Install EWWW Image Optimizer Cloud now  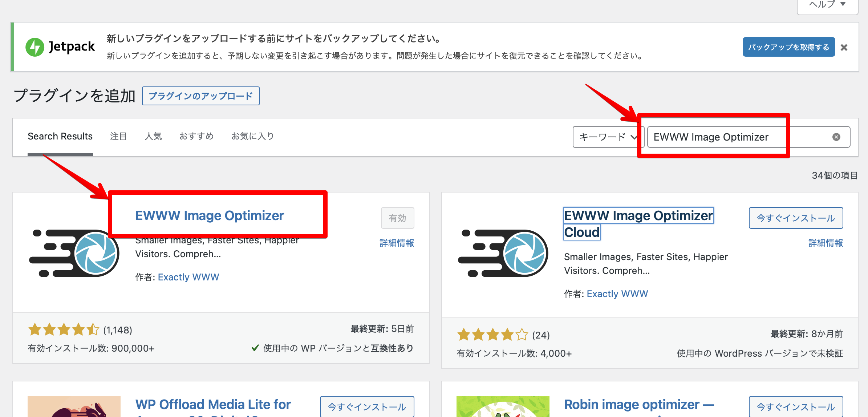point(795,218)
